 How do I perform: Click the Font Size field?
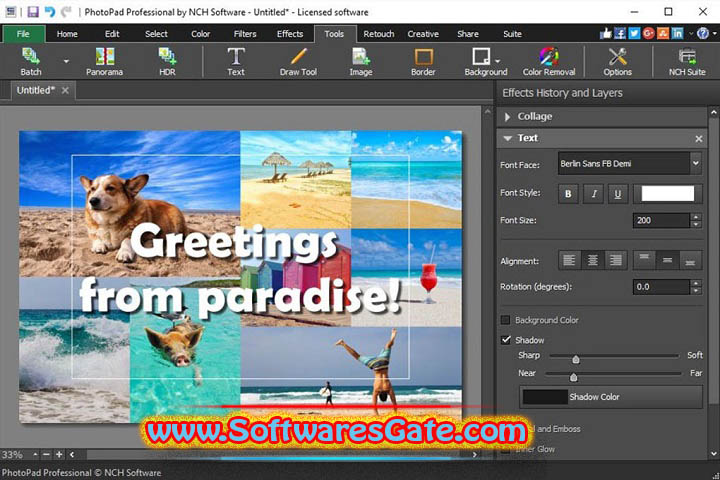click(x=661, y=220)
